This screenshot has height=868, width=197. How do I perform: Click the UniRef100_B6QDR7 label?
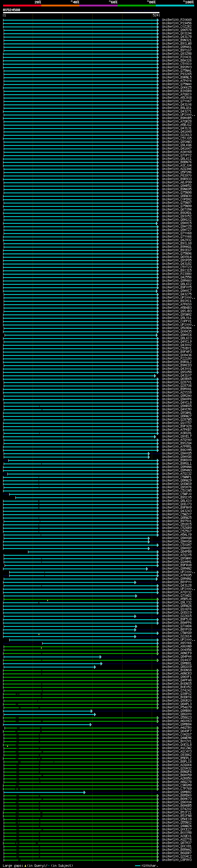pyautogui.click(x=177, y=853)
